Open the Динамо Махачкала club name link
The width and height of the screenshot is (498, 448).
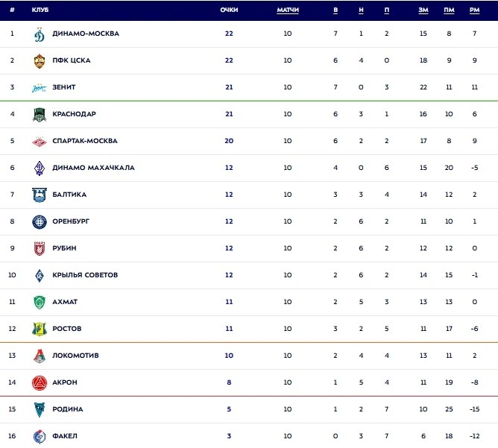93,168
